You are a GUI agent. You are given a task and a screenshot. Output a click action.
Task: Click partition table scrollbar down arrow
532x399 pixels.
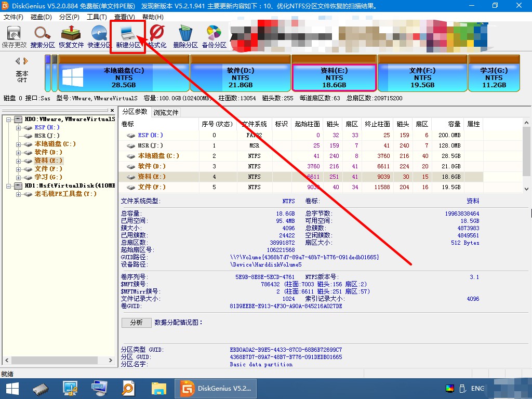[527, 189]
